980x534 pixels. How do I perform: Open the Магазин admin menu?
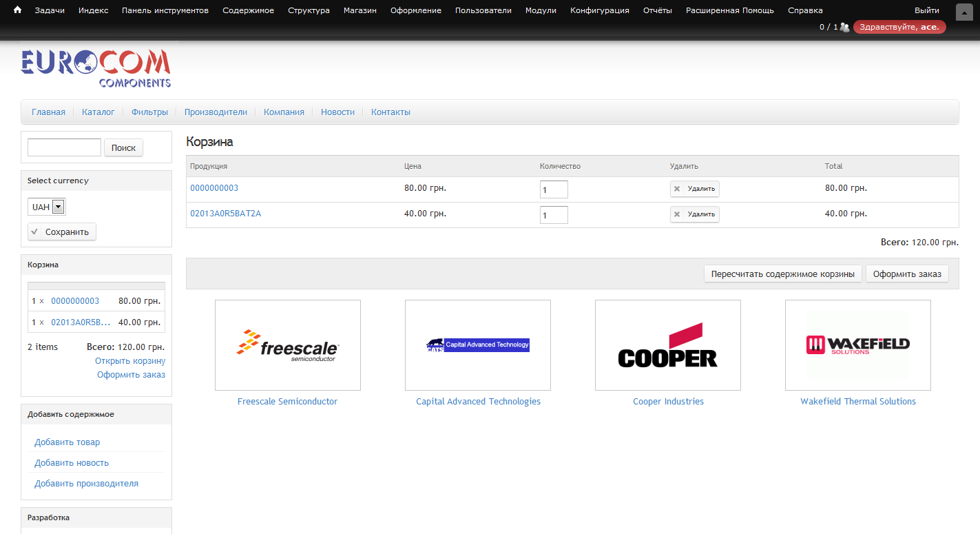(359, 10)
